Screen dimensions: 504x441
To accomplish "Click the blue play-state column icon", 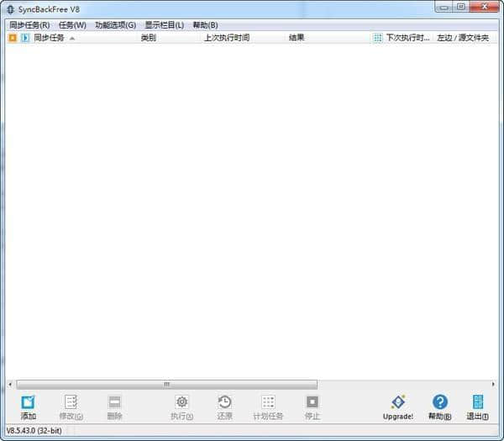I will pyautogui.click(x=25, y=38).
